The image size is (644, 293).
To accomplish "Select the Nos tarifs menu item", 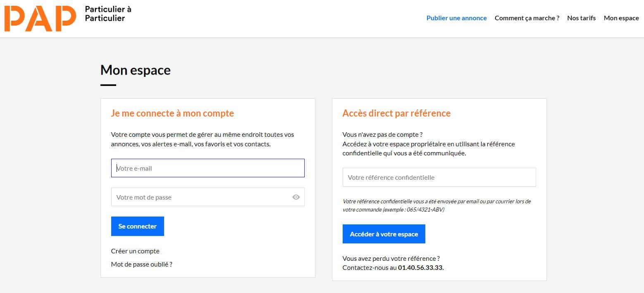I will click(x=581, y=18).
